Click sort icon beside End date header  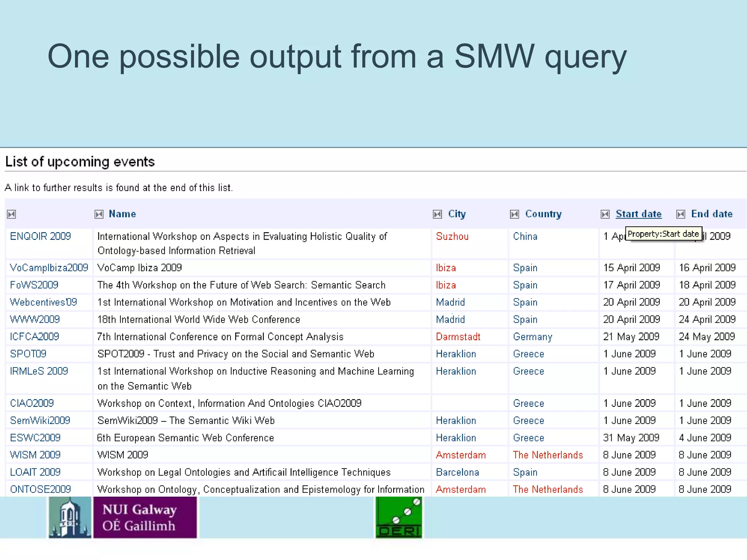[x=681, y=214]
